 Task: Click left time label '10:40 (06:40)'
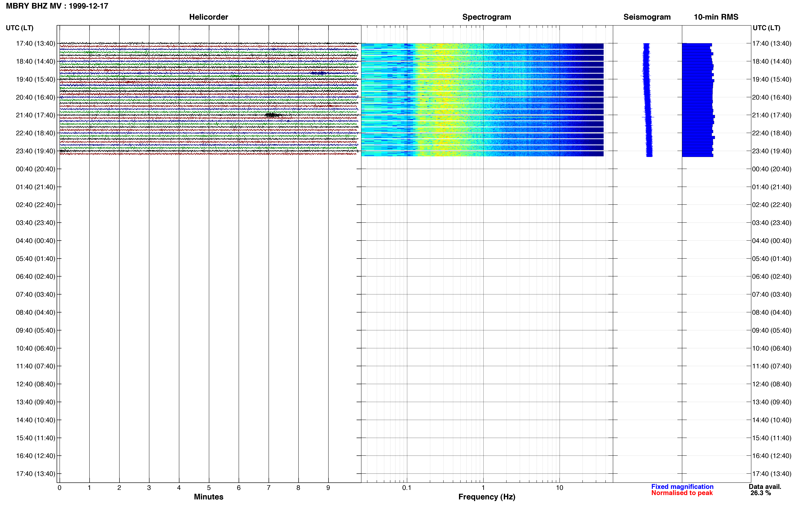point(36,348)
